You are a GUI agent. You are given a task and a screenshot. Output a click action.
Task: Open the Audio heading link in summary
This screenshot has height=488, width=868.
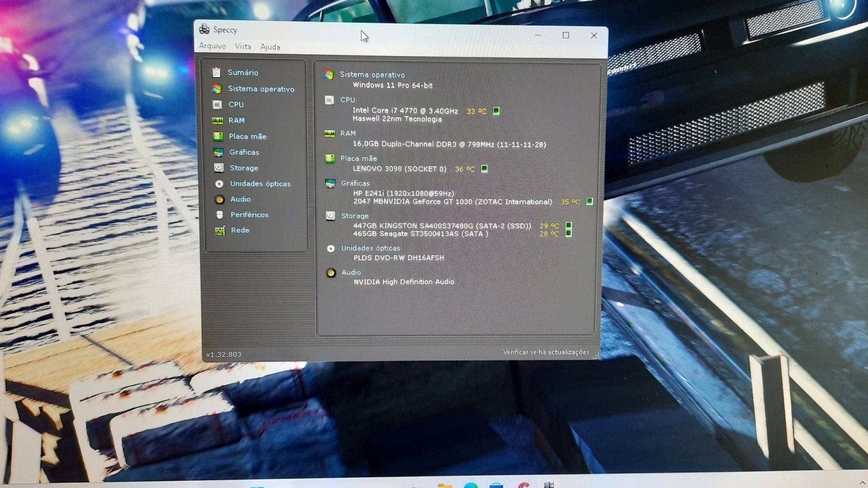[351, 272]
